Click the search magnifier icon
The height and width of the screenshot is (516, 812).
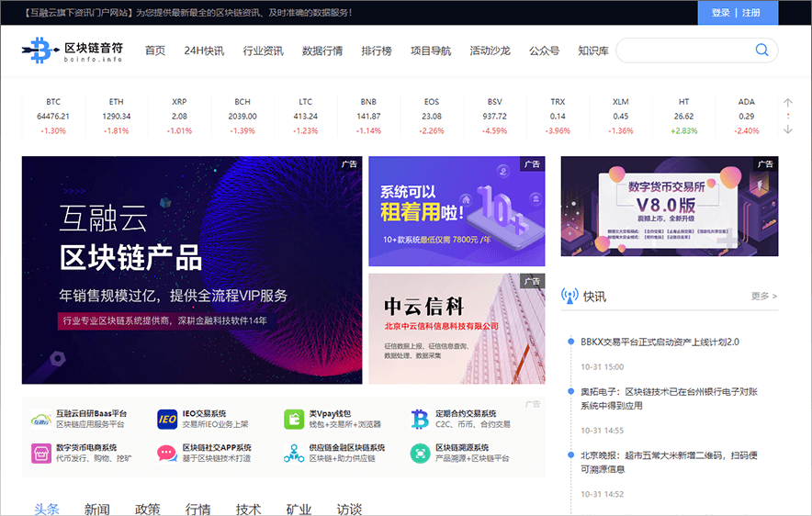click(761, 50)
